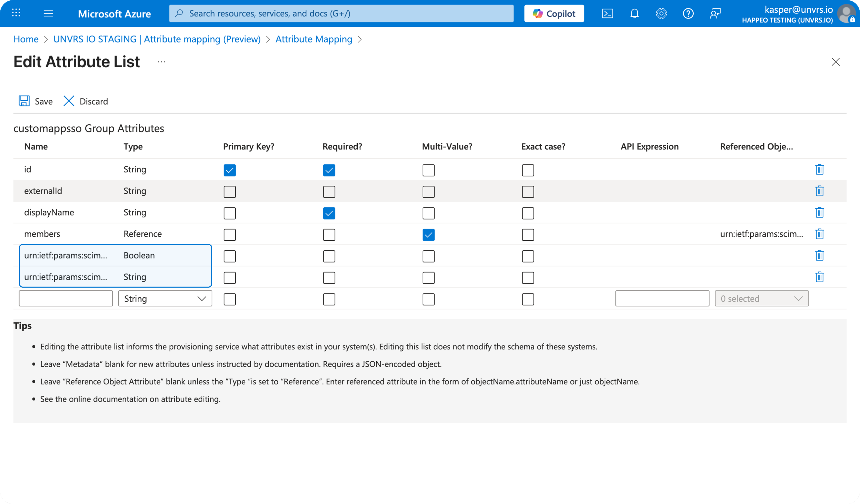The height and width of the screenshot is (504, 860).
Task: Discard the attribute list edits
Action: (85, 101)
